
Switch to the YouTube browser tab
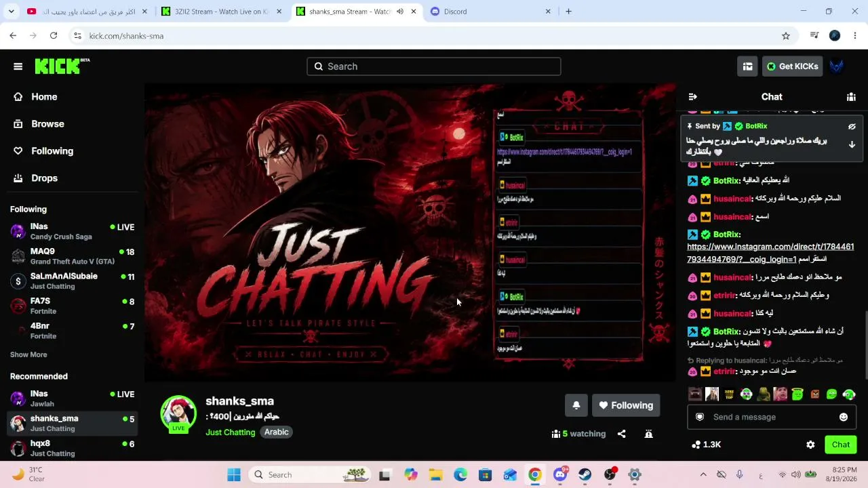pos(87,12)
